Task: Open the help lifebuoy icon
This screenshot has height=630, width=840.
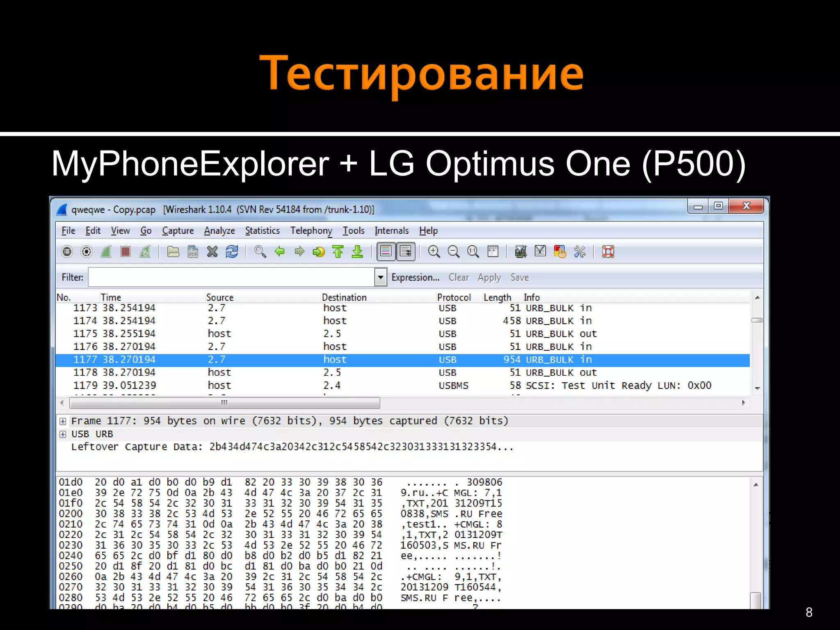Action: (x=608, y=251)
